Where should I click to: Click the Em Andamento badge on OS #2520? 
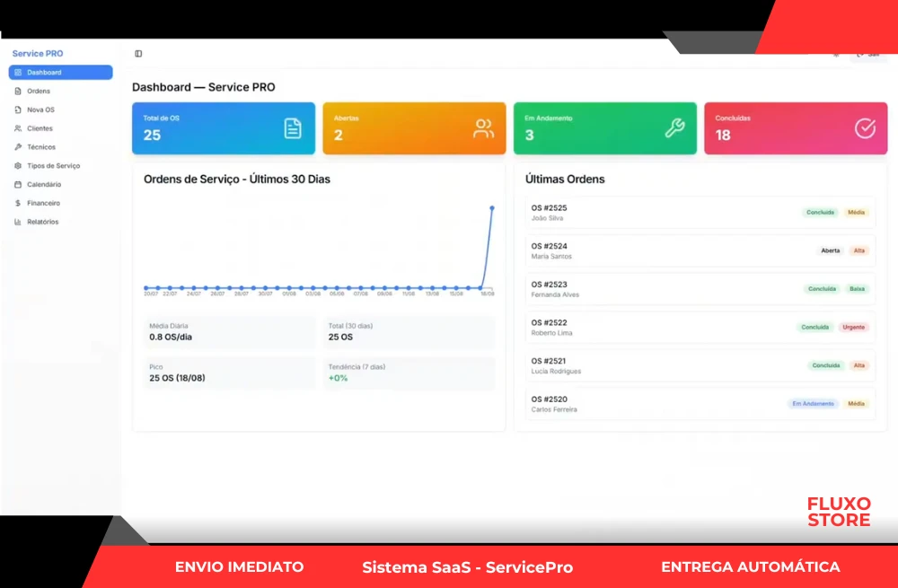(813, 404)
